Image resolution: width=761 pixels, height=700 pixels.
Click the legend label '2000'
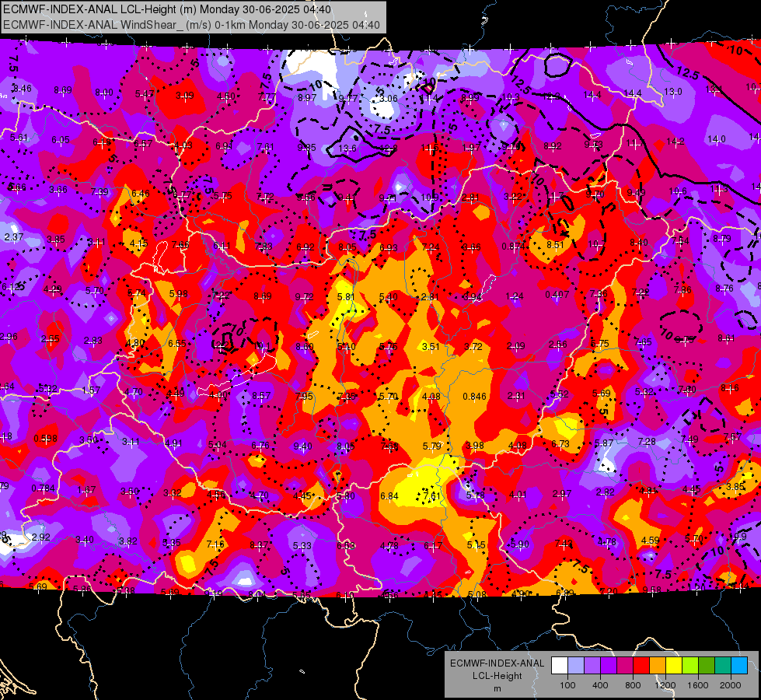click(x=731, y=685)
